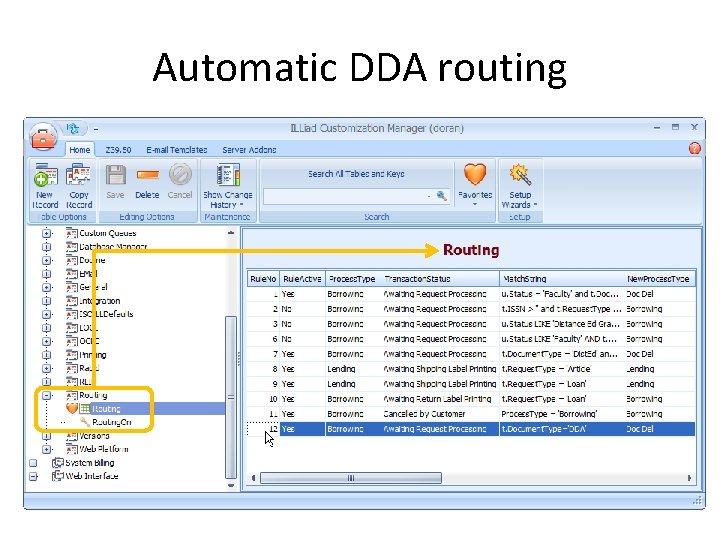Select the RoutingOn key item

[112, 422]
